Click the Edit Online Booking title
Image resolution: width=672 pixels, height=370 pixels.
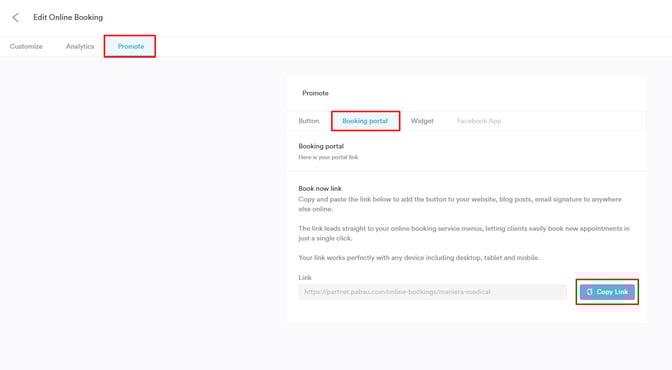pyautogui.click(x=68, y=18)
